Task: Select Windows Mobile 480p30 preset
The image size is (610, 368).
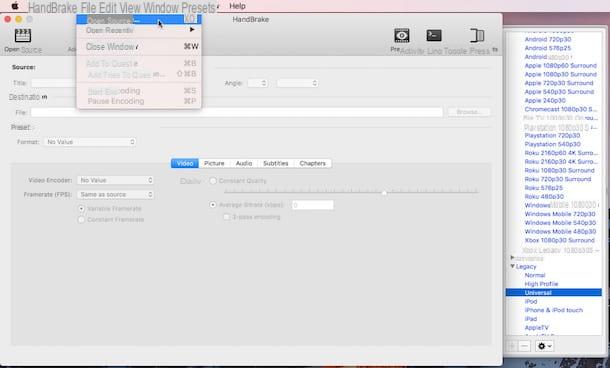Action: [x=560, y=232]
